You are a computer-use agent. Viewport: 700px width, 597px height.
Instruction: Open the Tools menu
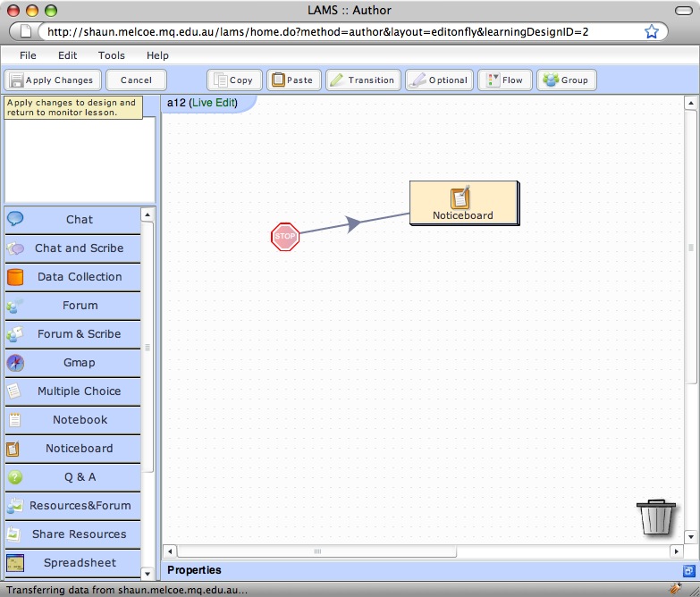(112, 55)
